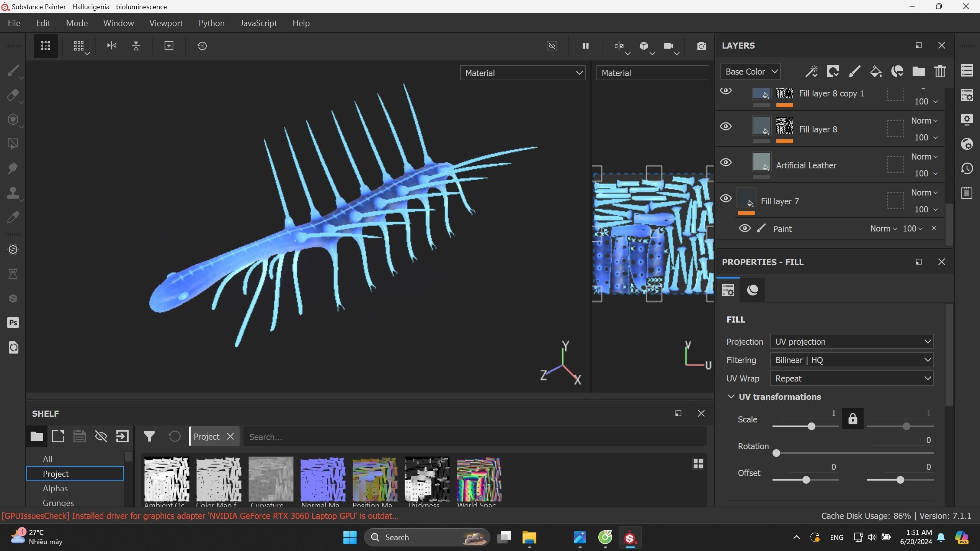
Task: Open the Viewport menu
Action: tap(166, 23)
